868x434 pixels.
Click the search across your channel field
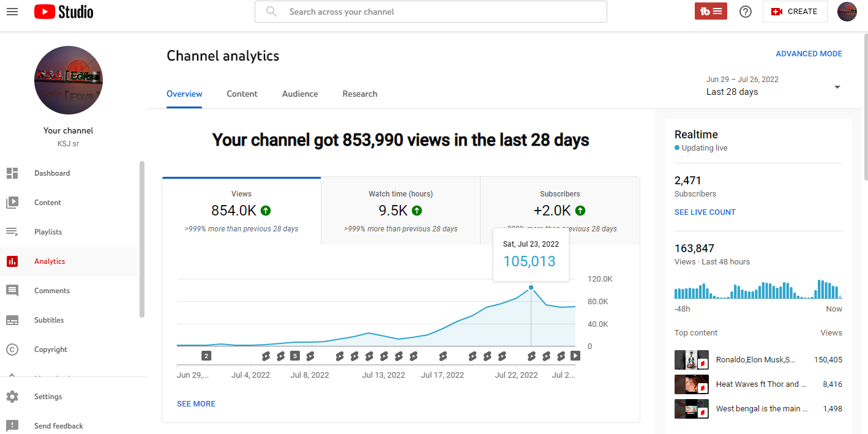(430, 12)
